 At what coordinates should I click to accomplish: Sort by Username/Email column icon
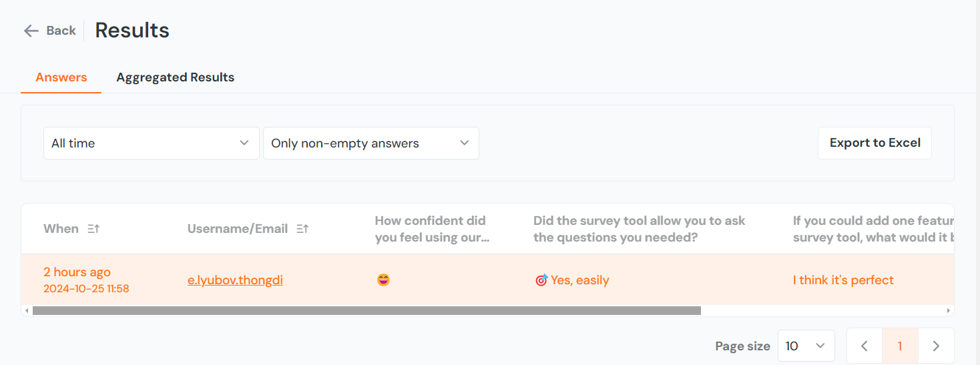point(302,229)
